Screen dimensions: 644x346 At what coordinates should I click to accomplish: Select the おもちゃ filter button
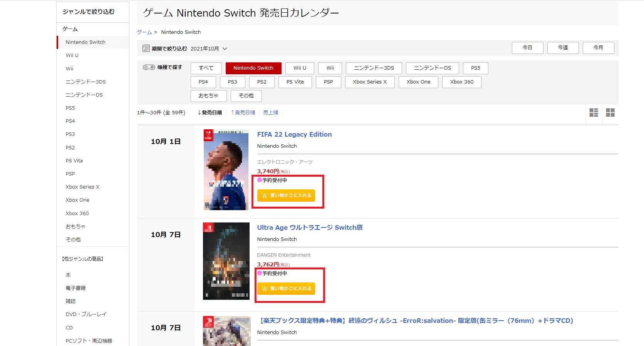(x=209, y=96)
